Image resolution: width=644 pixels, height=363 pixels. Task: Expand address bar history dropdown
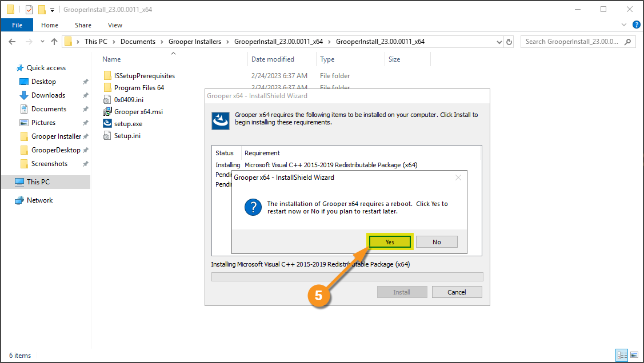point(499,42)
